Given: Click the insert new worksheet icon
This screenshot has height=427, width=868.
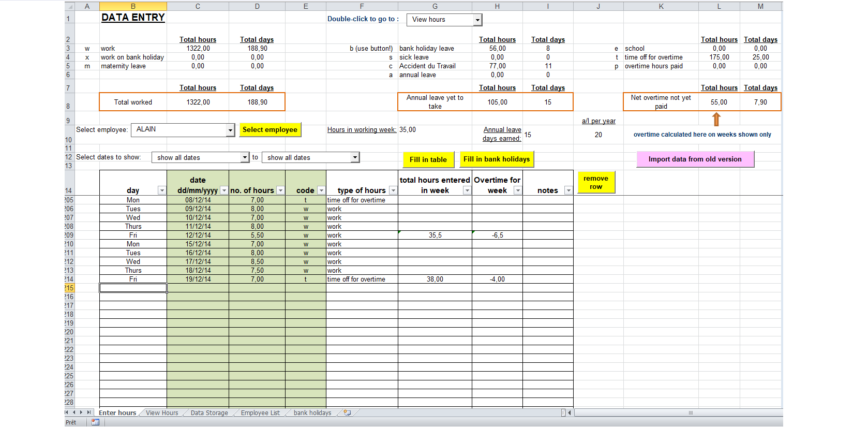Looking at the screenshot, I should pos(347,413).
